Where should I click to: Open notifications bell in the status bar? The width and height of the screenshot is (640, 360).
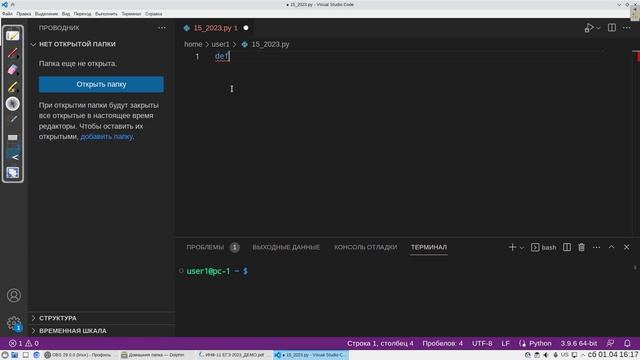[627, 343]
